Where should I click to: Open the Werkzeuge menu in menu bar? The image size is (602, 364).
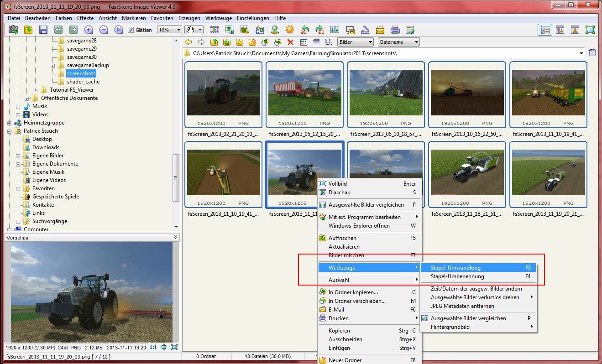point(219,18)
